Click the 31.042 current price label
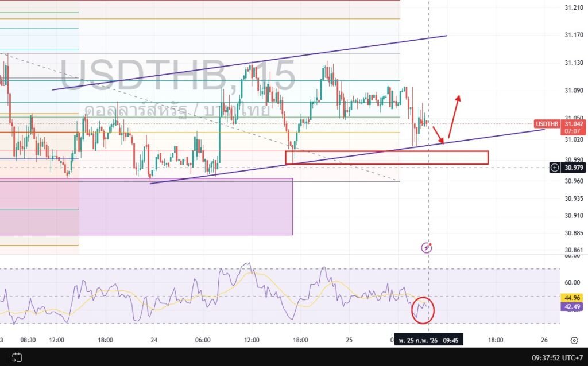 coord(573,124)
